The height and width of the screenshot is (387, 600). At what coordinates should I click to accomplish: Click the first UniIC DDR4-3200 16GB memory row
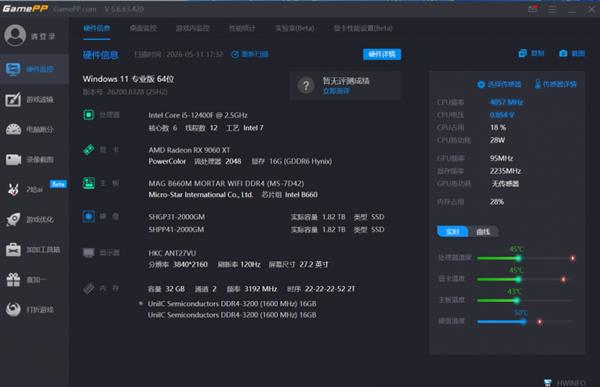tap(232, 304)
